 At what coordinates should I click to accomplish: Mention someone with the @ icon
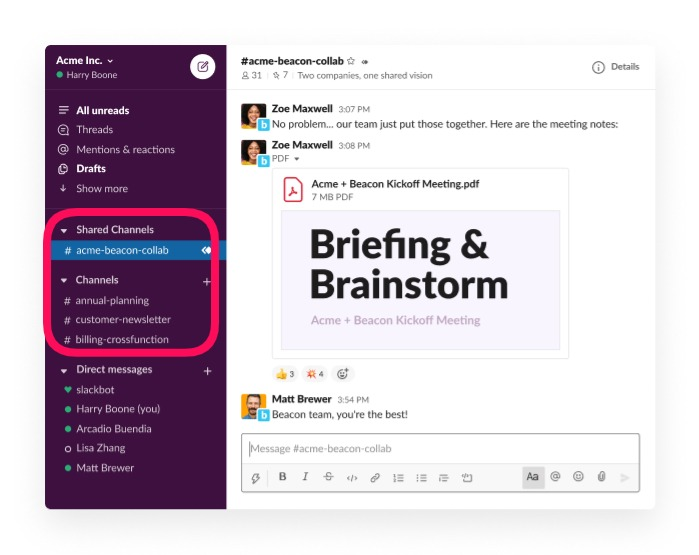click(555, 477)
